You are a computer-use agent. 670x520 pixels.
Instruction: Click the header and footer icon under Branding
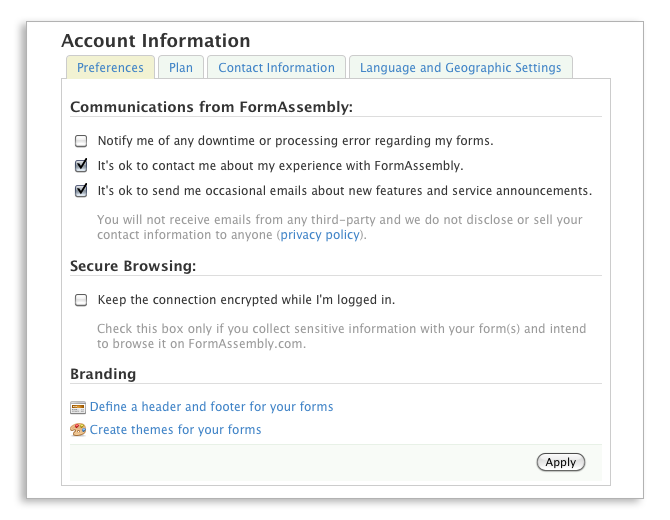(78, 407)
